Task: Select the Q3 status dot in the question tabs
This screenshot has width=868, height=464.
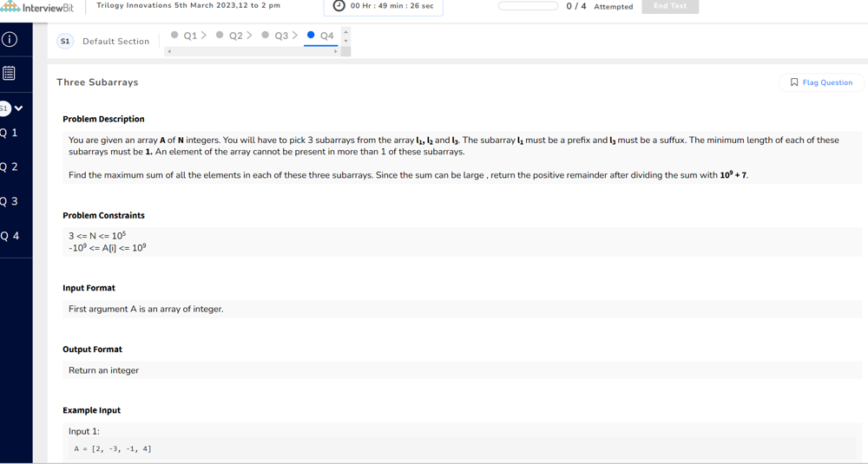Action: tap(266, 36)
